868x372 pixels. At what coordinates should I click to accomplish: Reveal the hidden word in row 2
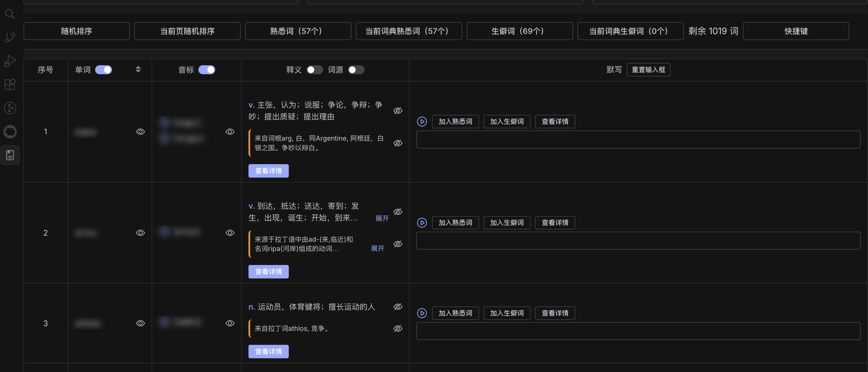click(x=140, y=233)
